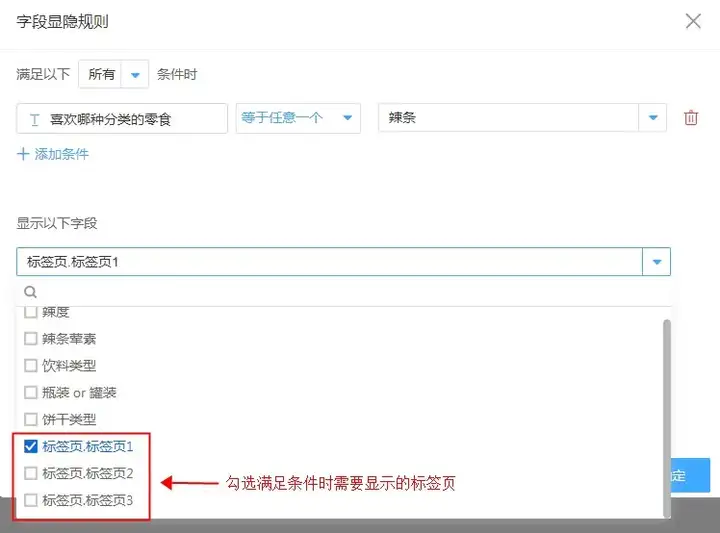Check the 辣度 checkbox

point(30,312)
